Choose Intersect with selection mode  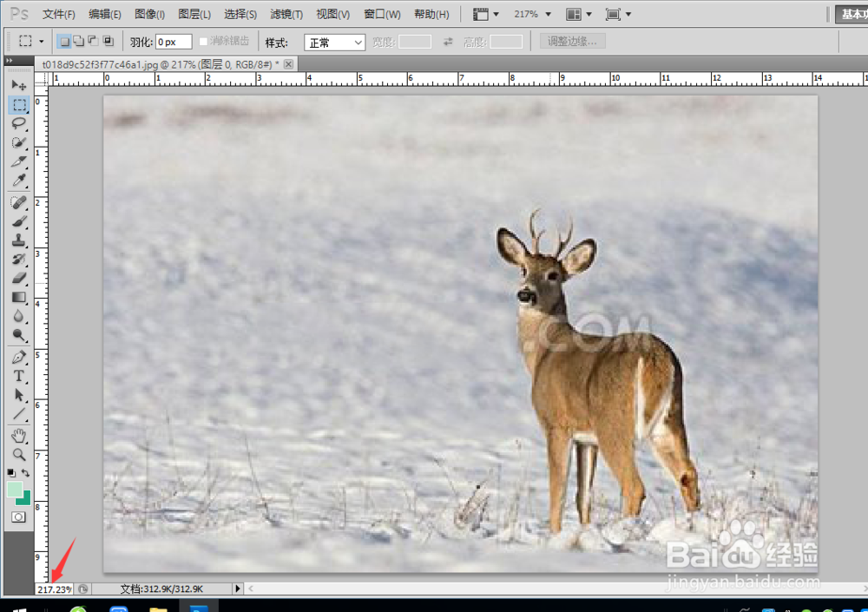coord(108,41)
